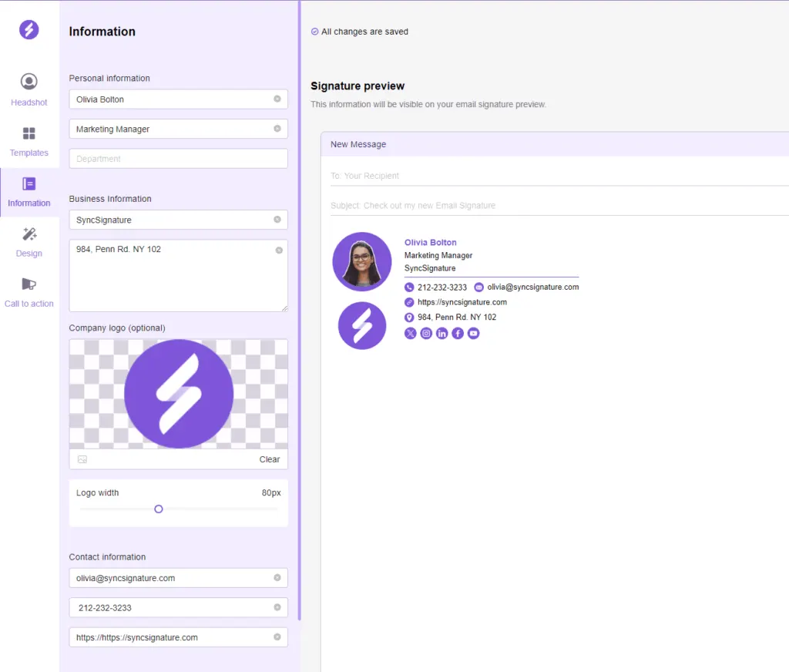Click the Clear button below company logo
Viewport: 789px width, 672px height.
(x=270, y=459)
